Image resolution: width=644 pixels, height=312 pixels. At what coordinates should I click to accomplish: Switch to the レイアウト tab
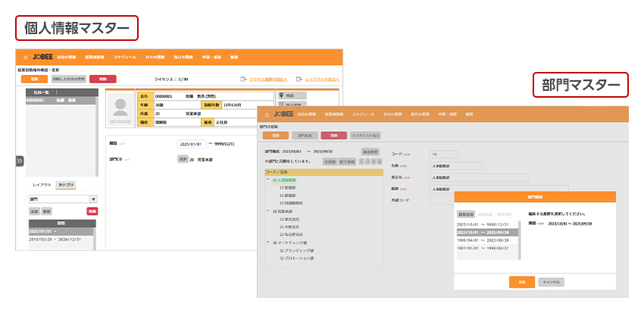[42, 185]
